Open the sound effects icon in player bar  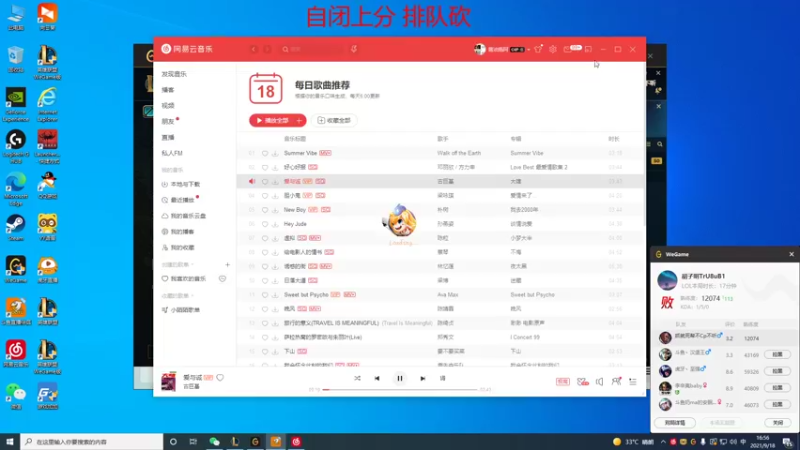coord(583,382)
